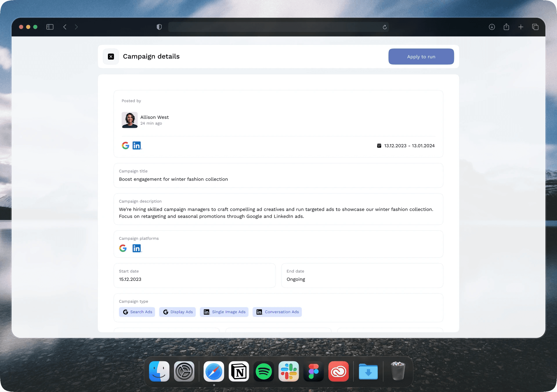
Task: Click Google icon under Campaign platforms
Action: pyautogui.click(x=123, y=248)
